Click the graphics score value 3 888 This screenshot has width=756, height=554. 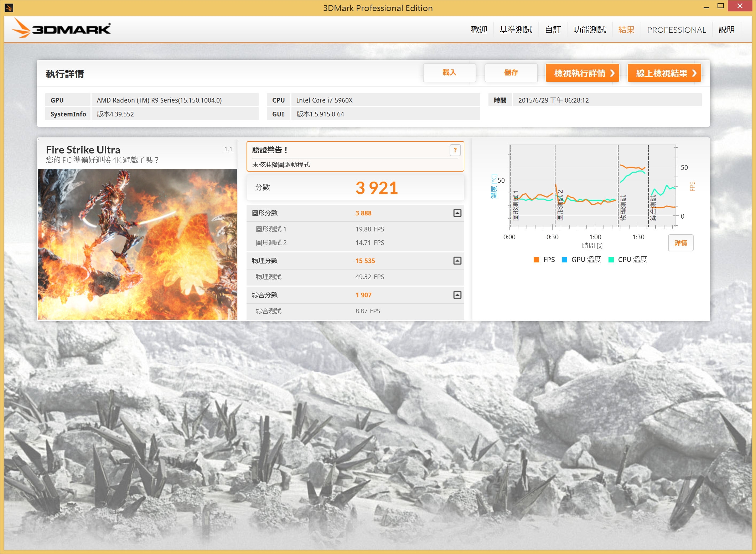[x=363, y=213]
